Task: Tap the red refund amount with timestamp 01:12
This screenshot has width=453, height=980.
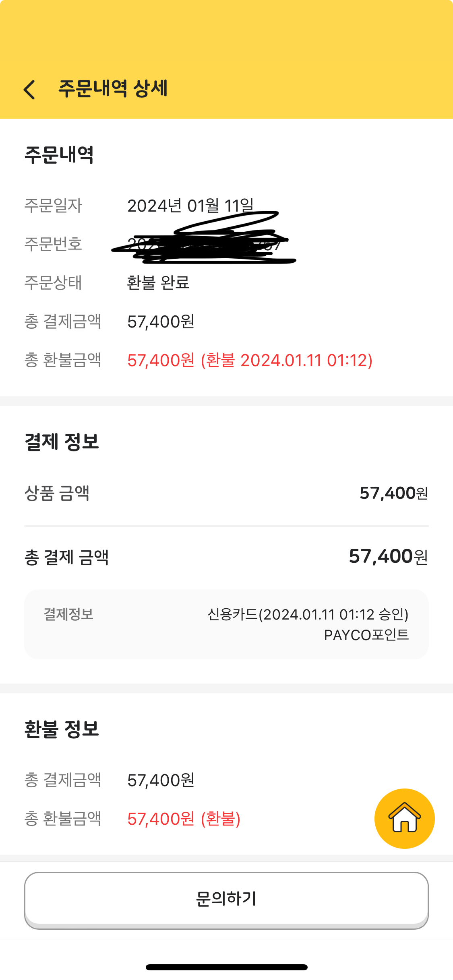Action: click(x=250, y=360)
